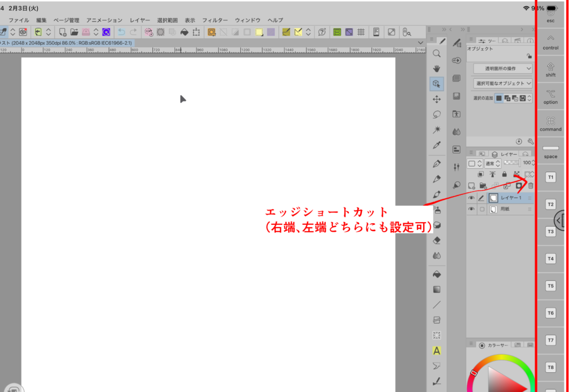
Task: Select the Hand move tool
Action: 437,69
